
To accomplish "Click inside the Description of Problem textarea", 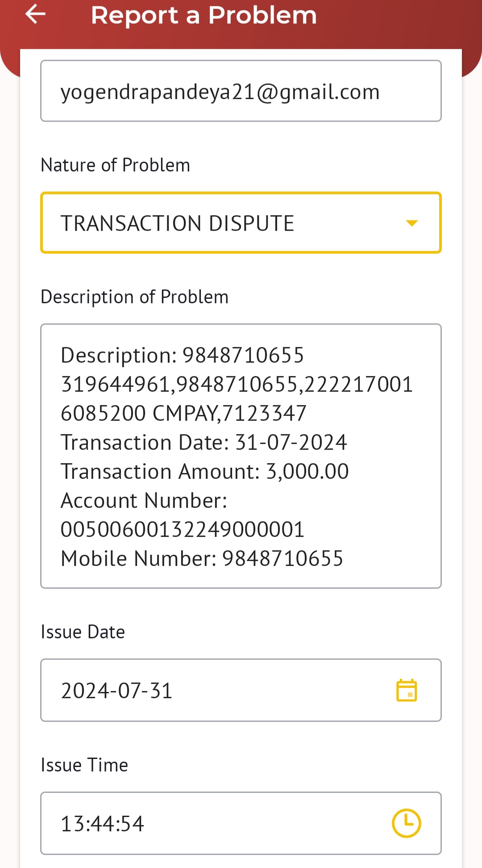I will [x=241, y=456].
